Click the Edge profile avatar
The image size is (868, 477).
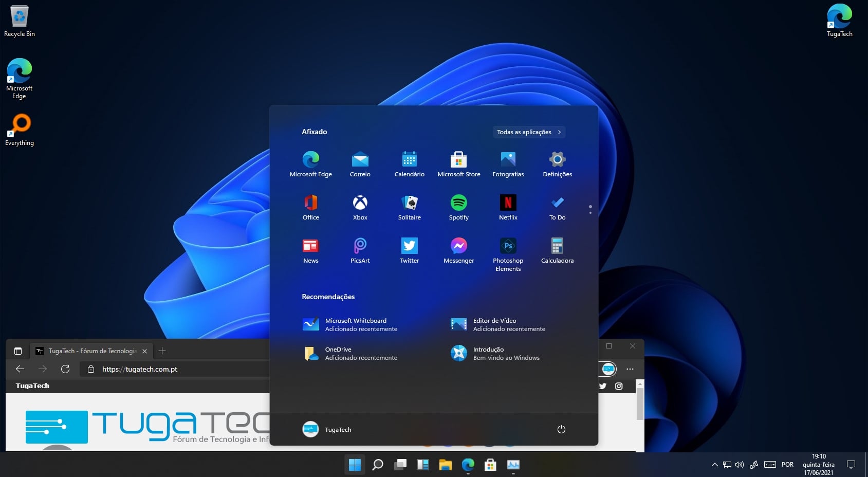(x=608, y=369)
